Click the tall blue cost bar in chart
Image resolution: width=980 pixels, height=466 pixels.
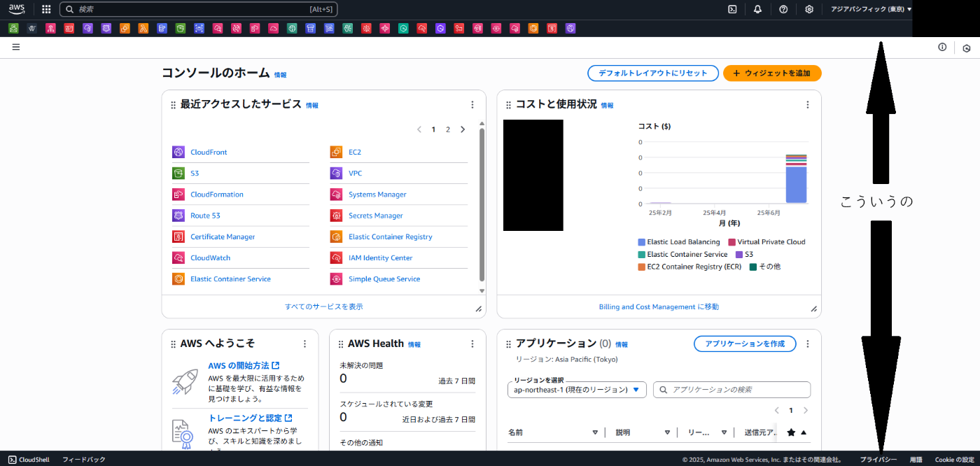tap(796, 185)
